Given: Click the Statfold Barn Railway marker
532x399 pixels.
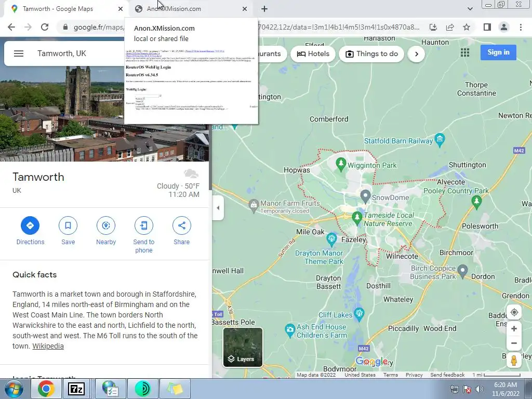Looking at the screenshot, I should point(440,140).
